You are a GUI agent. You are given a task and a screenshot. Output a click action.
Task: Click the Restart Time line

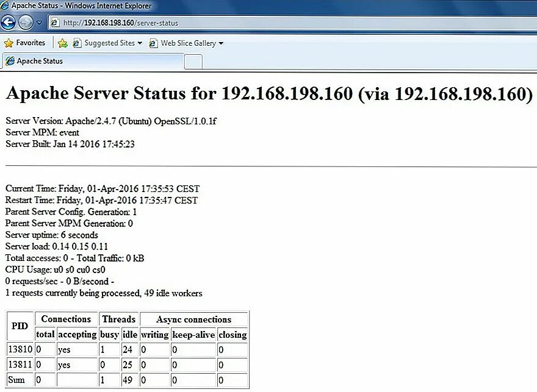101,200
